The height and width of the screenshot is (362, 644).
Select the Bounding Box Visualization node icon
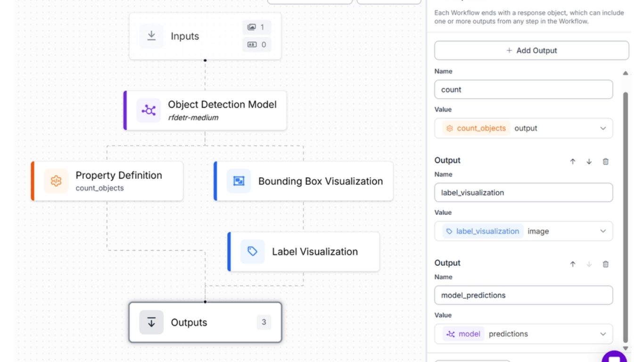(239, 181)
